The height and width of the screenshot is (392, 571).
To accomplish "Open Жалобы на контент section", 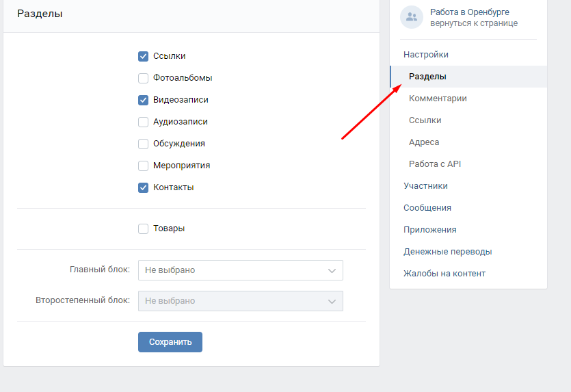I will [444, 274].
